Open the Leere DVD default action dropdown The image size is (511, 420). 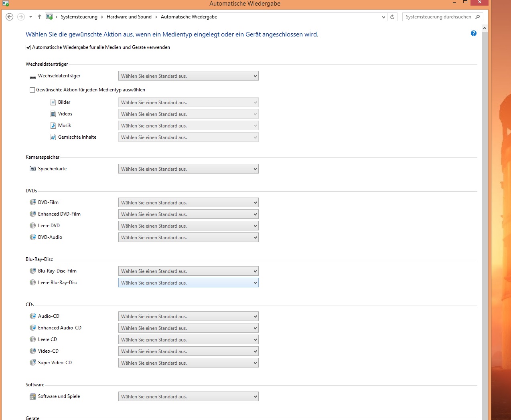point(189,226)
